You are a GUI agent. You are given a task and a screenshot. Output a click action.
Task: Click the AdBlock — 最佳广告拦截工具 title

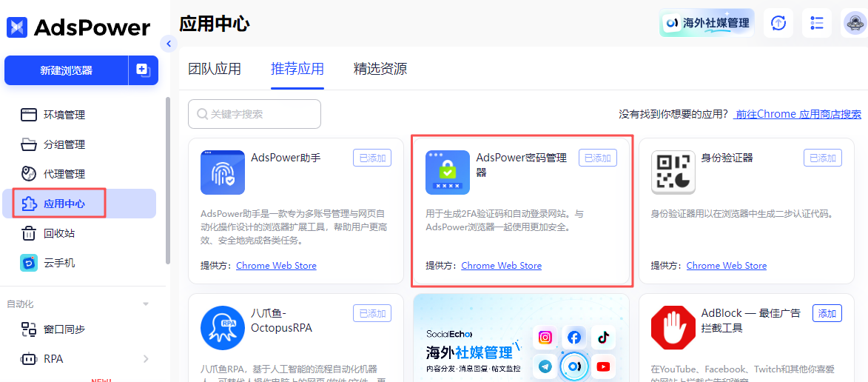tap(750, 321)
